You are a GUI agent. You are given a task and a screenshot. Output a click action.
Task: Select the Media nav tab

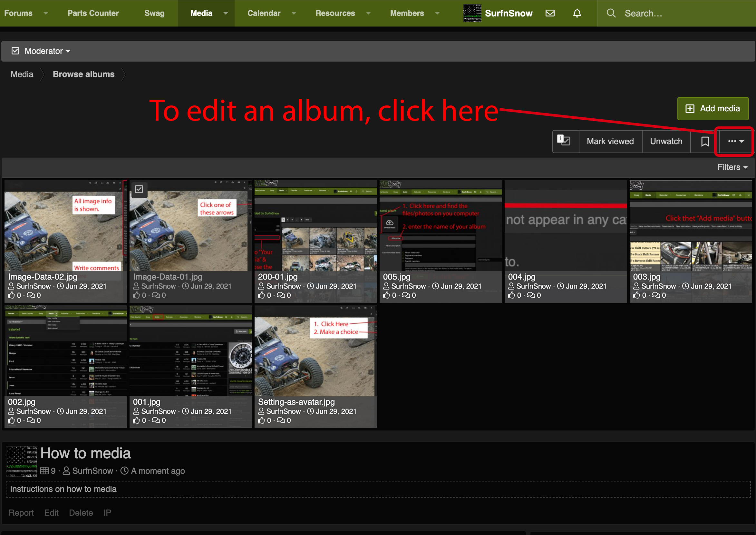coord(201,13)
